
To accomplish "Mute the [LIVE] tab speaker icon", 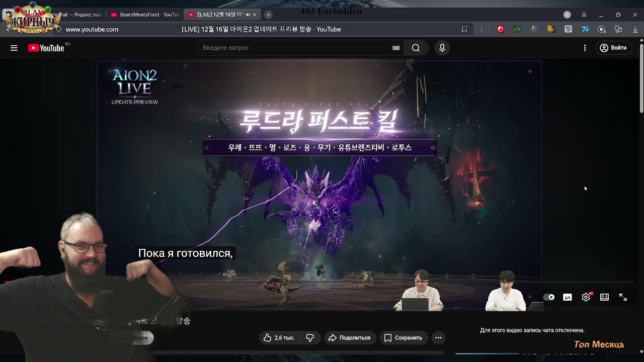I will coord(247,15).
